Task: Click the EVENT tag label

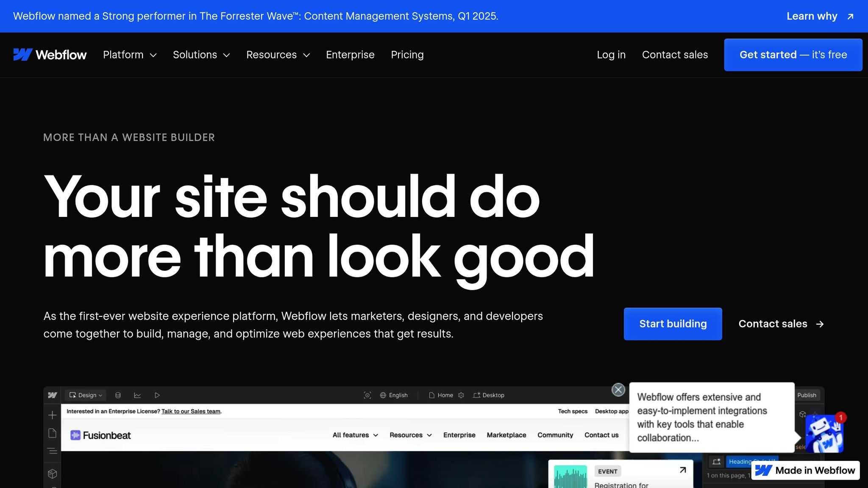Action: [607, 471]
